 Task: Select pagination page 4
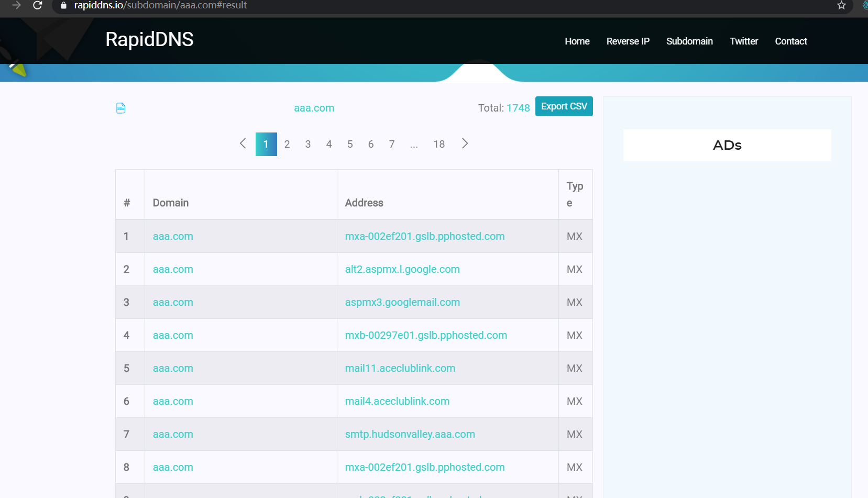(x=329, y=144)
